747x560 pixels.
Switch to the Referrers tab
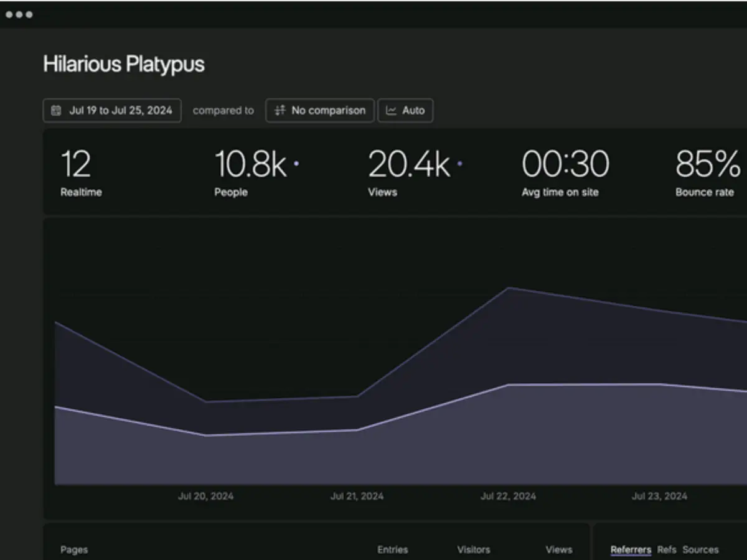coord(631,549)
